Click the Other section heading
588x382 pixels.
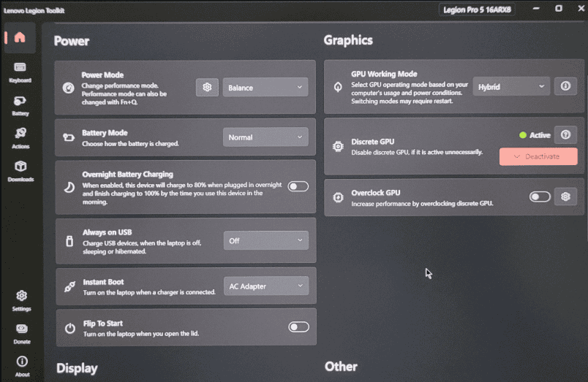341,366
